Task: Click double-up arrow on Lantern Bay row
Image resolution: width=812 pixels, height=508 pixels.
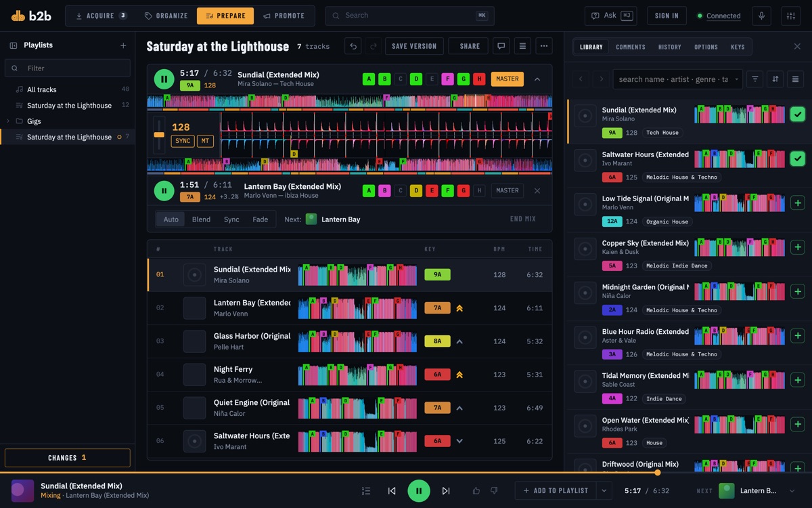Action: (459, 308)
